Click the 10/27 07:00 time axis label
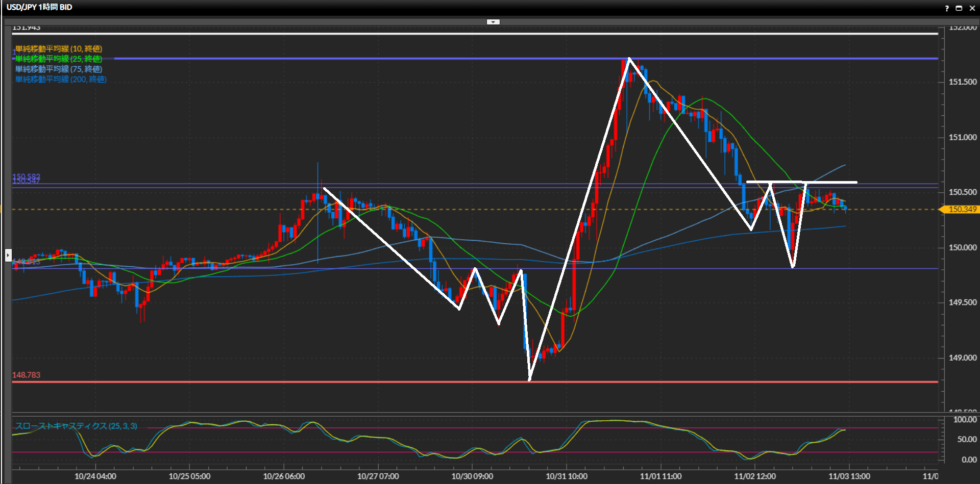Screen dimensions: 980x484 378,476
